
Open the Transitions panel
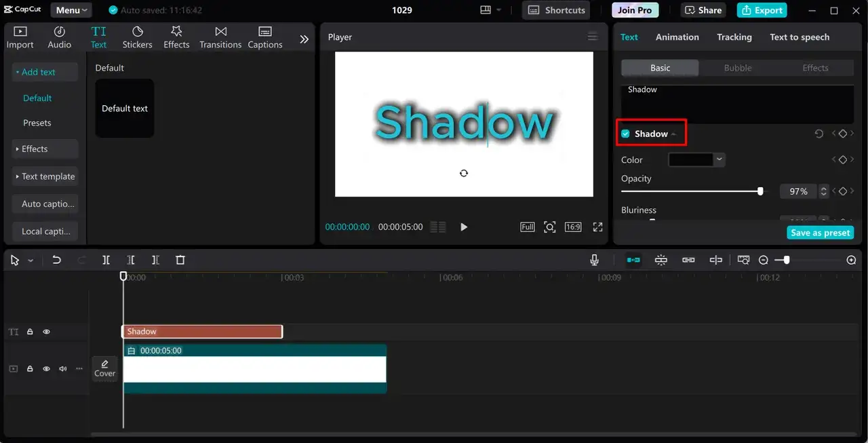220,37
